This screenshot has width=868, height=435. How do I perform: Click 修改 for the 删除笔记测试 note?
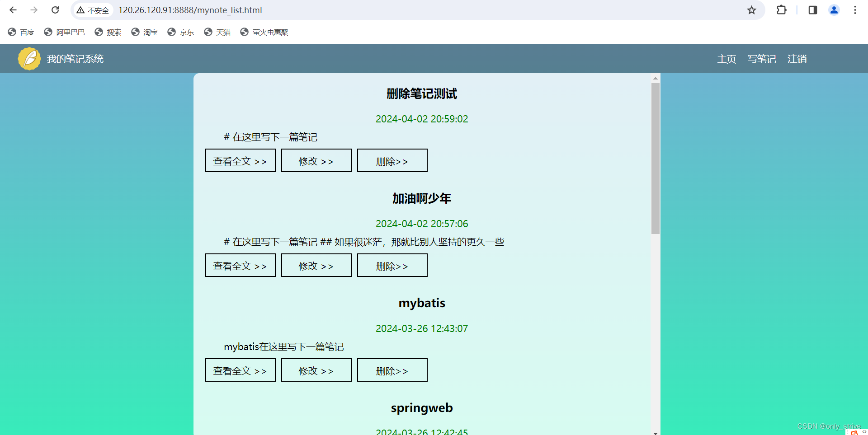[x=316, y=160]
